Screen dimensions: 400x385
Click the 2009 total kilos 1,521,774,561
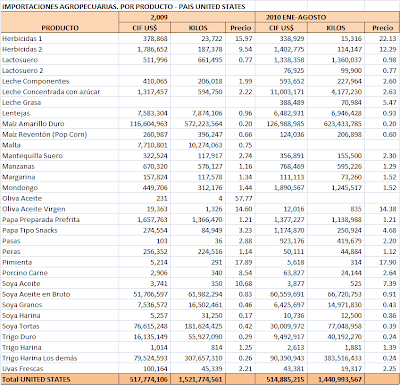[198, 379]
